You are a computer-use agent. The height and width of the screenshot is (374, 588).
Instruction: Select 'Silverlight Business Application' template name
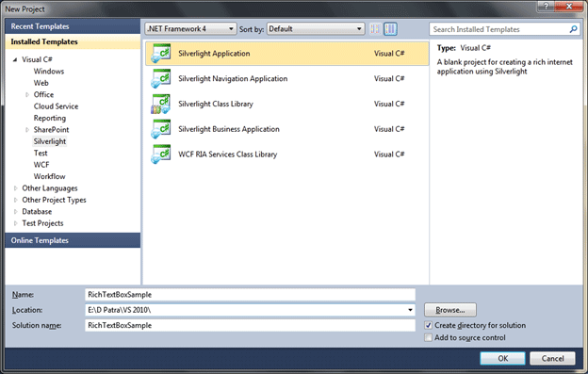pos(229,129)
